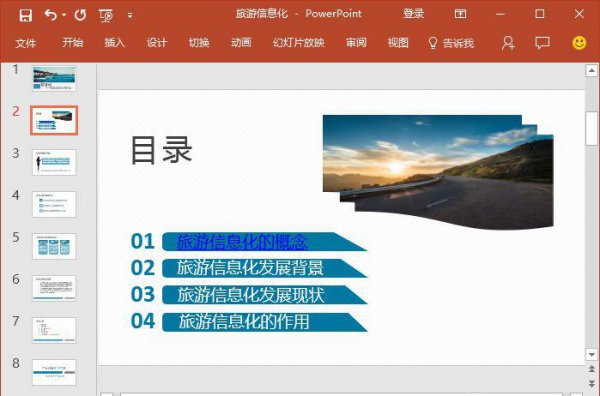Click the 目录 slide title
The image size is (600, 396).
pyautogui.click(x=161, y=150)
